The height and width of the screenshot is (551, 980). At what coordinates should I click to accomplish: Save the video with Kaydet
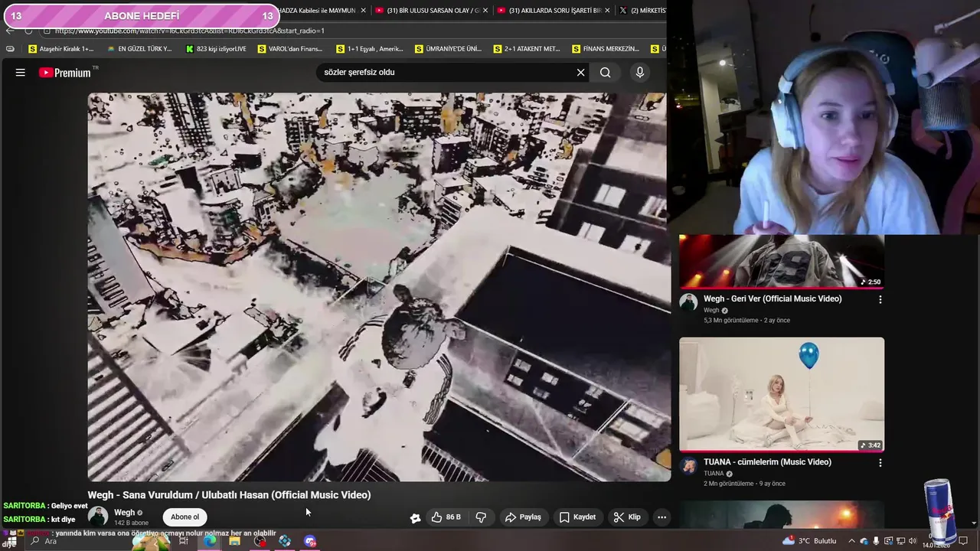tap(577, 517)
